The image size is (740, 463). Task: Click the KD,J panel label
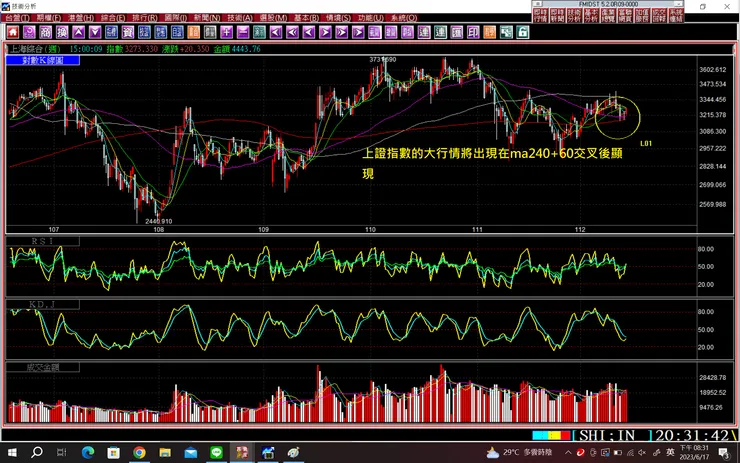(43, 305)
